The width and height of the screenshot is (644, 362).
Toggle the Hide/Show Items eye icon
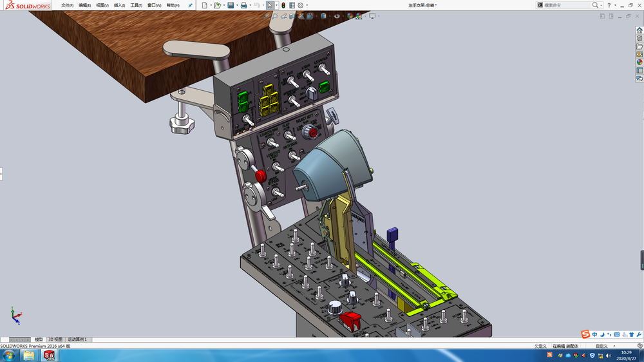(337, 16)
